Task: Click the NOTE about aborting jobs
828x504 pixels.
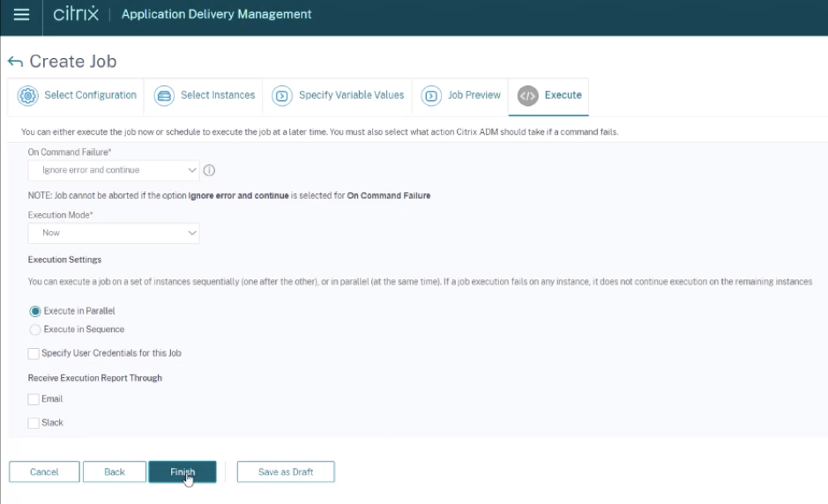Action: click(229, 196)
